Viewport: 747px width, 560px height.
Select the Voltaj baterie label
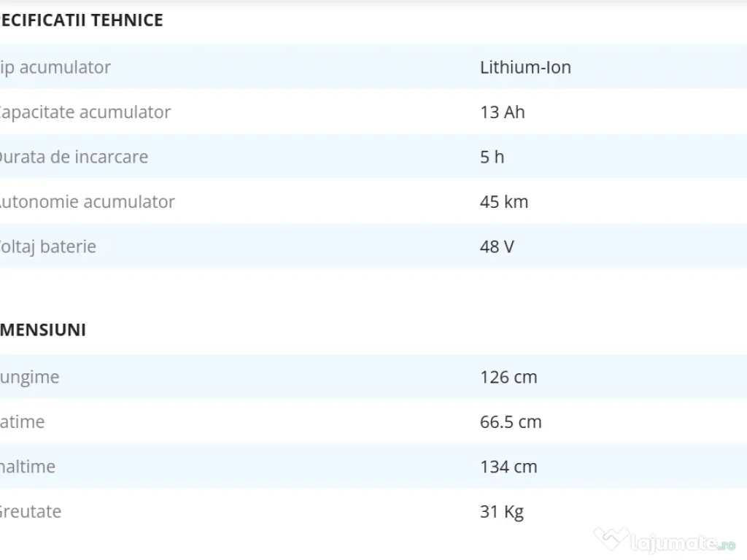click(x=48, y=246)
